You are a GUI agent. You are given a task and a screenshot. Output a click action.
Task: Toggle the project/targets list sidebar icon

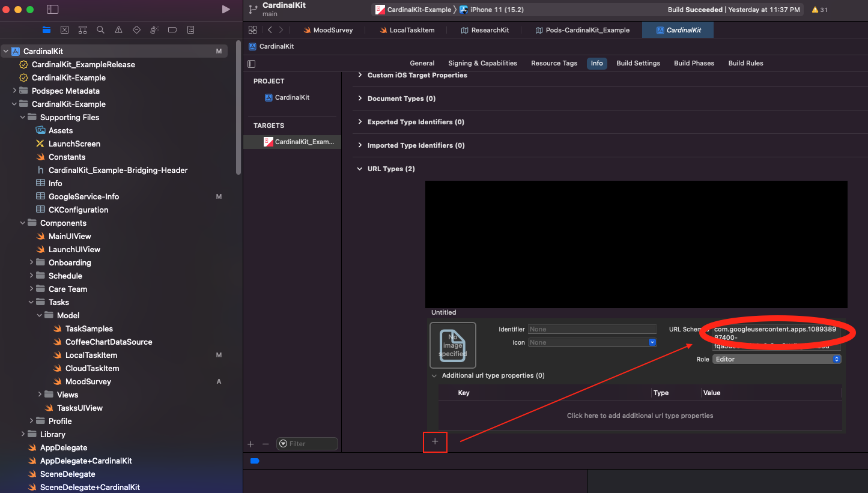point(251,63)
